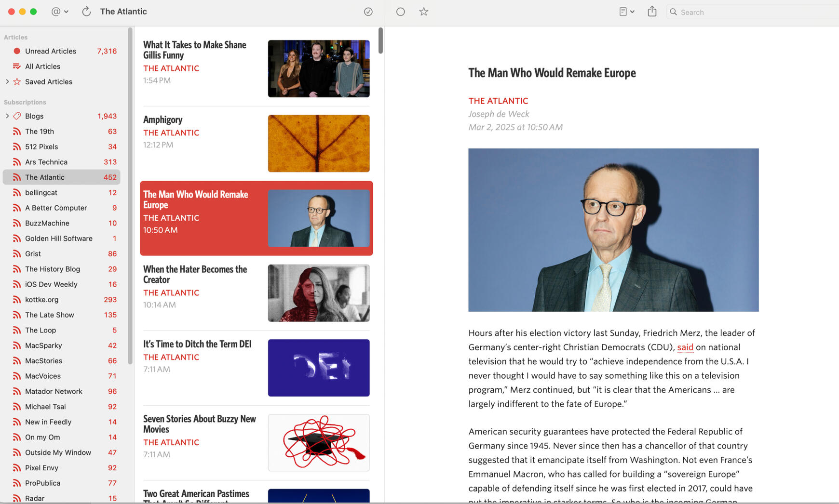Star the current article

424,12
